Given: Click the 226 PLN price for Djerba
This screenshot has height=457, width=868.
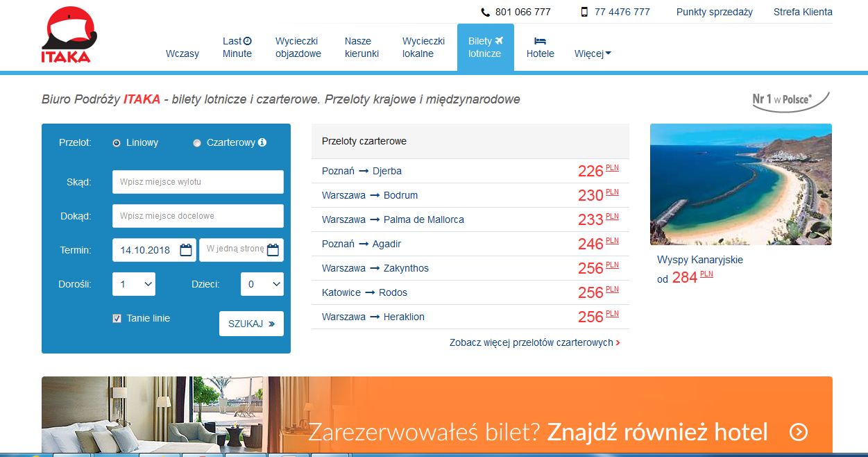Looking at the screenshot, I should (x=598, y=171).
